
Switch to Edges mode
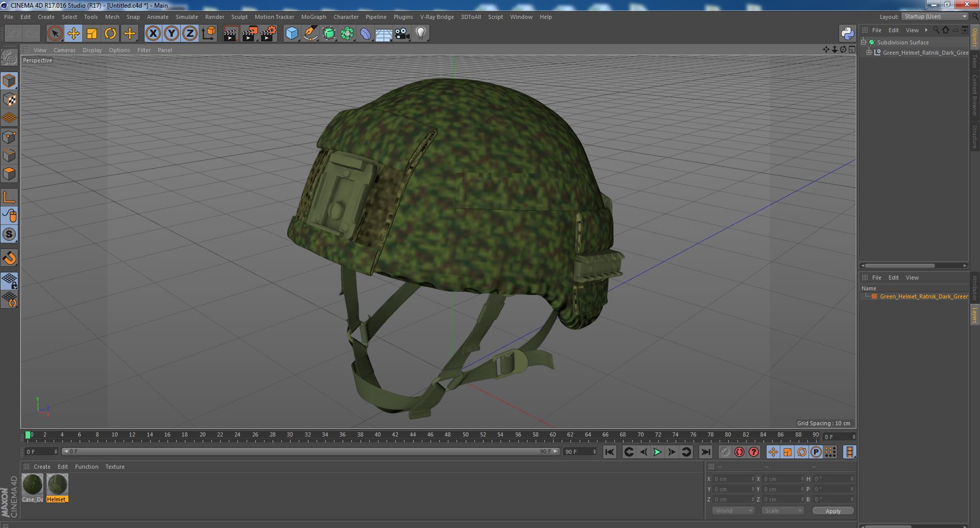pyautogui.click(x=9, y=155)
